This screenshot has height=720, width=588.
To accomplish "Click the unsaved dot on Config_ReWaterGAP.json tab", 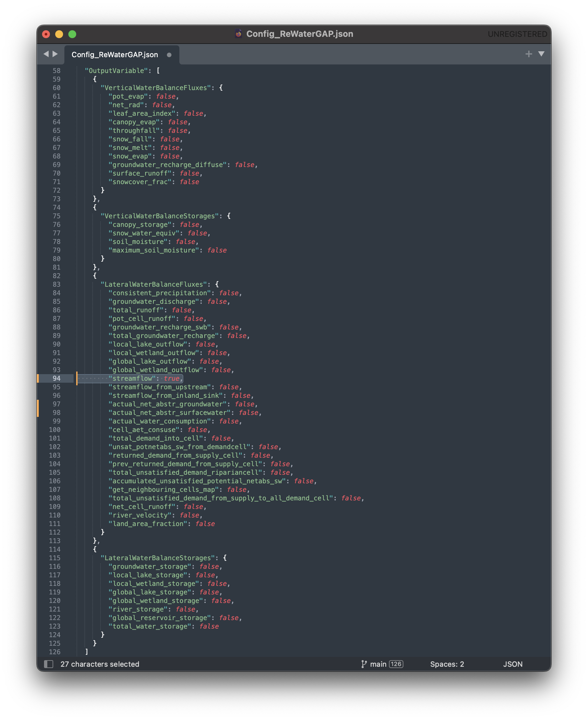I will pos(169,55).
